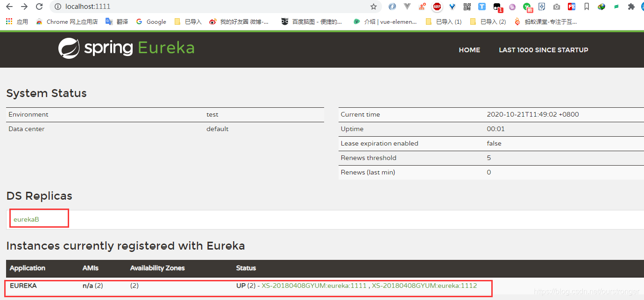Screen dimensions: 644x300
Task: Select the Uptime value 00:01
Action: click(x=495, y=129)
